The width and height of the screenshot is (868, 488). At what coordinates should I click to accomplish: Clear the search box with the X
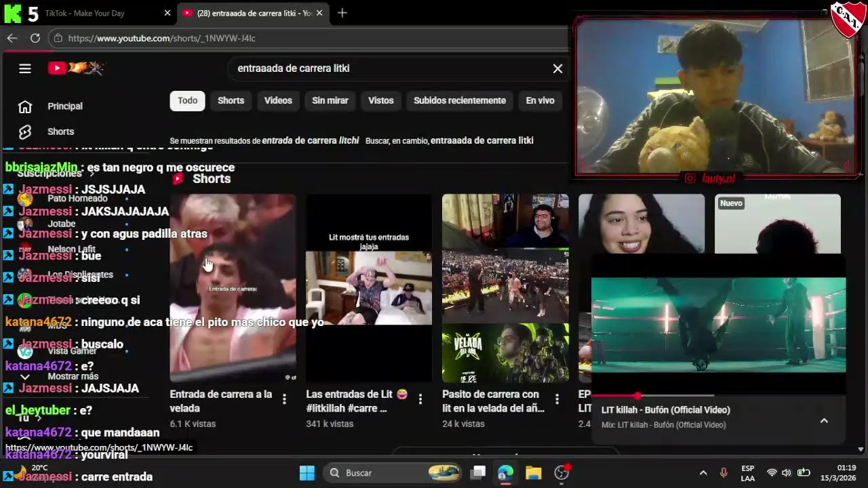pyautogui.click(x=557, y=68)
